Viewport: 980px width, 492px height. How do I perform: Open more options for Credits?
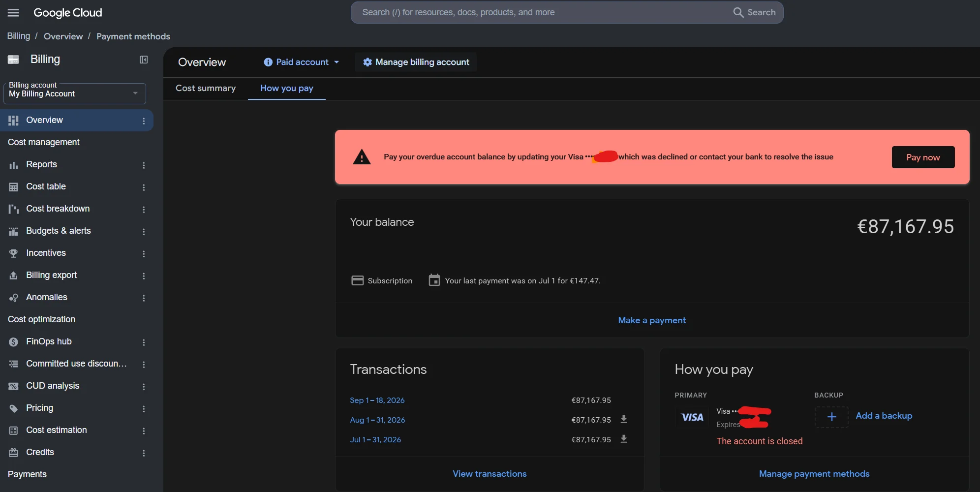(144, 453)
